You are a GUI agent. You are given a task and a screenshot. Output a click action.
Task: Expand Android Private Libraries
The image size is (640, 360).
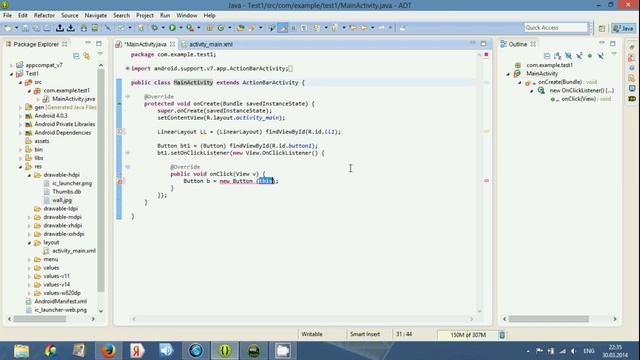[20, 124]
